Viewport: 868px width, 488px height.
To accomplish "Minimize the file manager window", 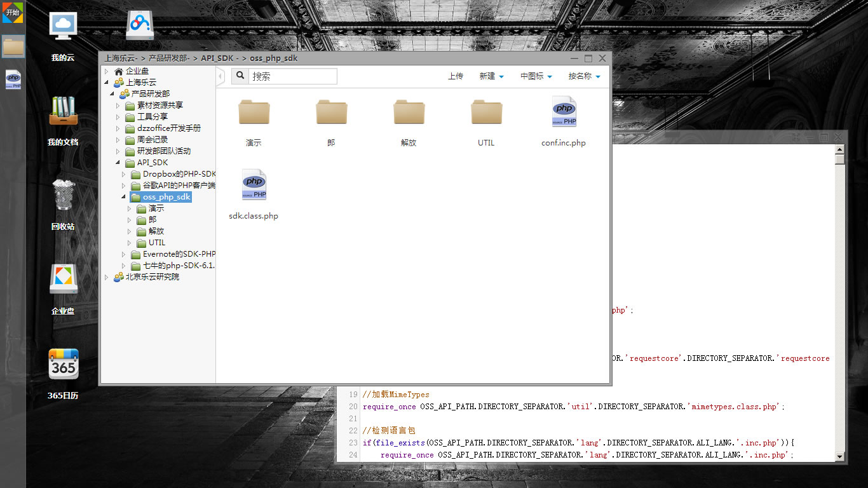I will [x=574, y=58].
